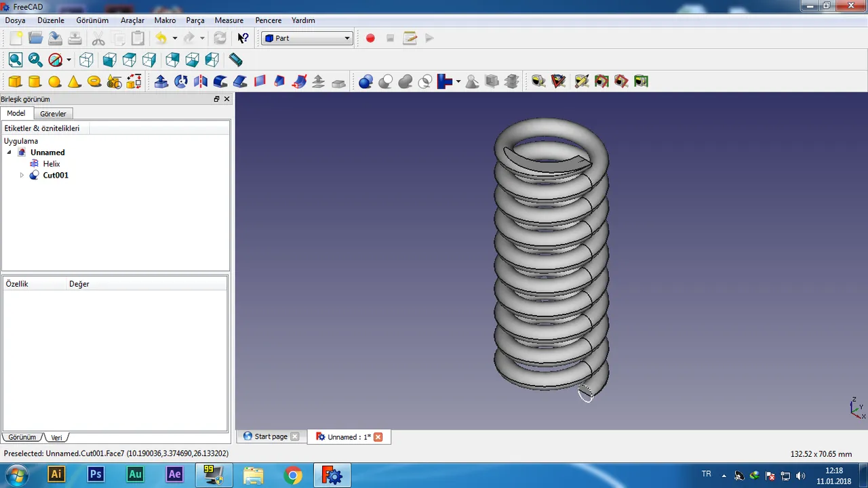Switch to the Veri property tab
The height and width of the screenshot is (488, 868).
pos(57,438)
